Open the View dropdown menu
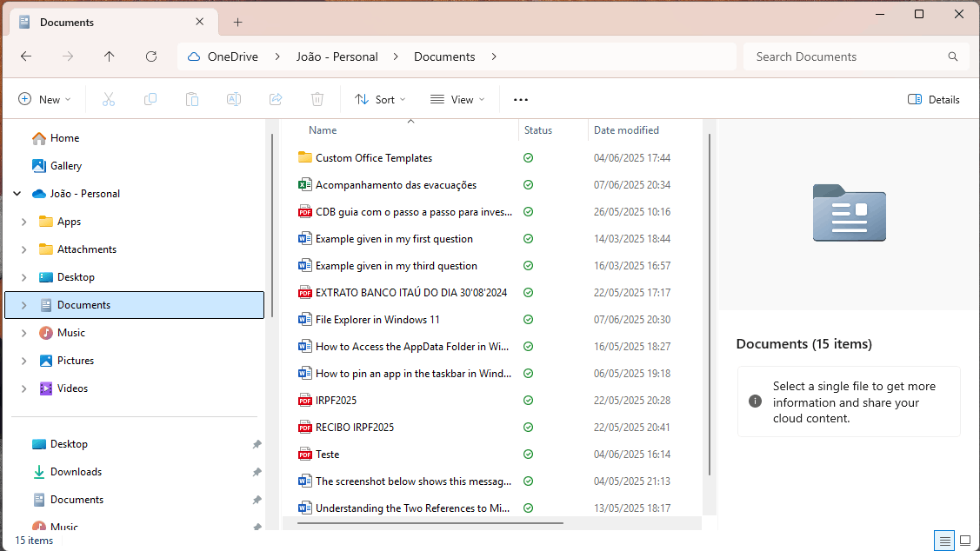Image resolution: width=980 pixels, height=551 pixels. (457, 99)
